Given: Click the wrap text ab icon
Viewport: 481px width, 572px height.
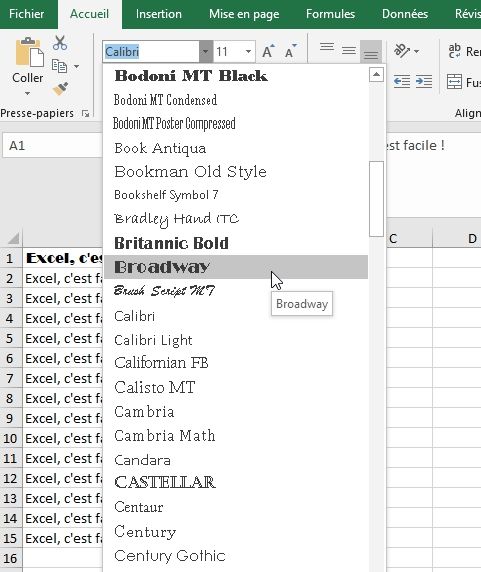Looking at the screenshot, I should point(454,51).
